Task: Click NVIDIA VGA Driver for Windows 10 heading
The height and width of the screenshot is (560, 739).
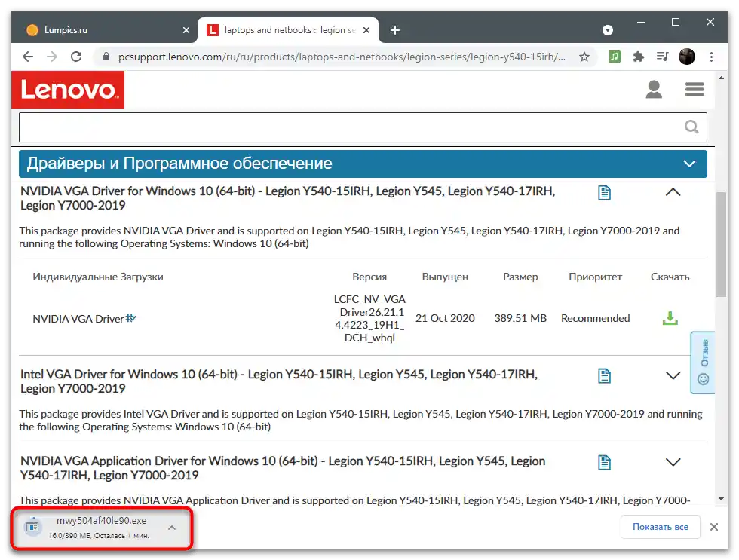Action: pos(287,198)
